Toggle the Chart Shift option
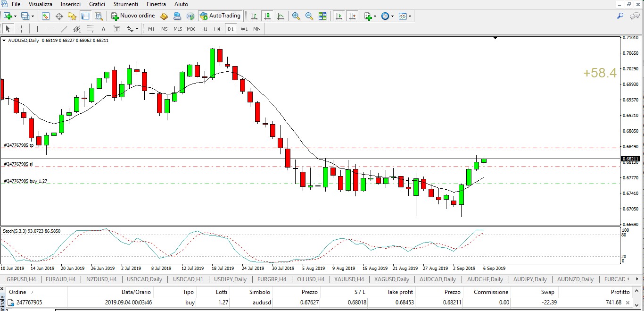 pos(352,16)
